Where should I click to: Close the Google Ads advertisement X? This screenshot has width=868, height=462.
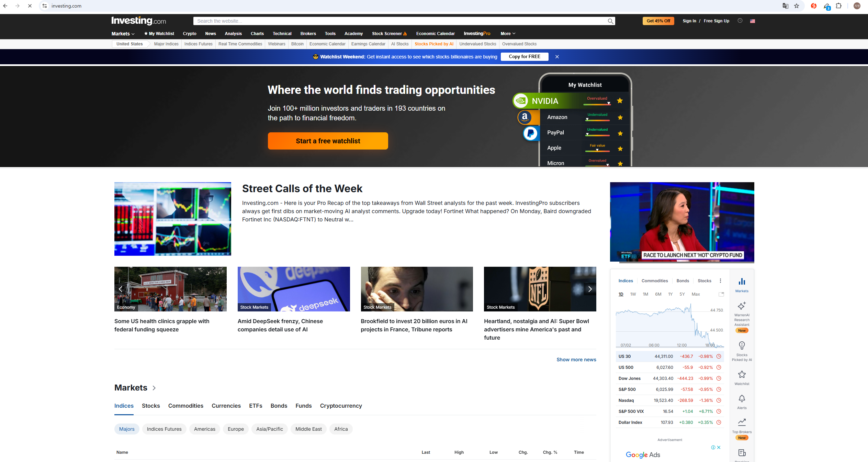click(719, 447)
